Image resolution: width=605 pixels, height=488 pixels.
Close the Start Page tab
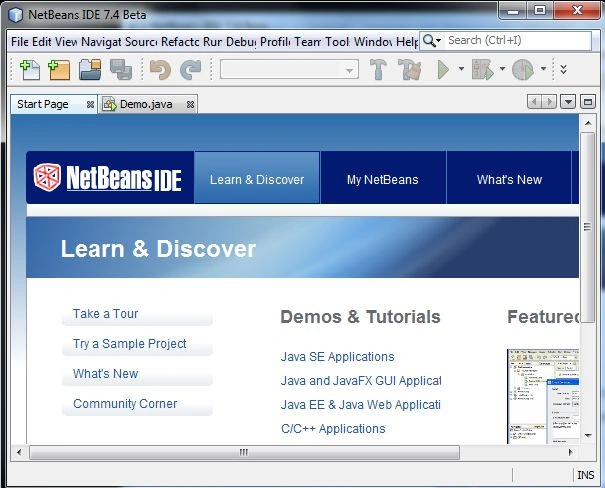pyautogui.click(x=90, y=105)
